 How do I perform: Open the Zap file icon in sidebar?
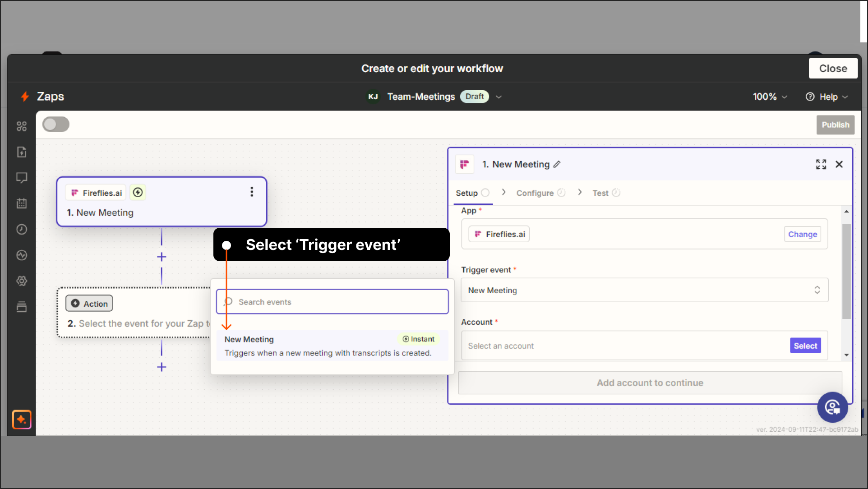coord(22,152)
